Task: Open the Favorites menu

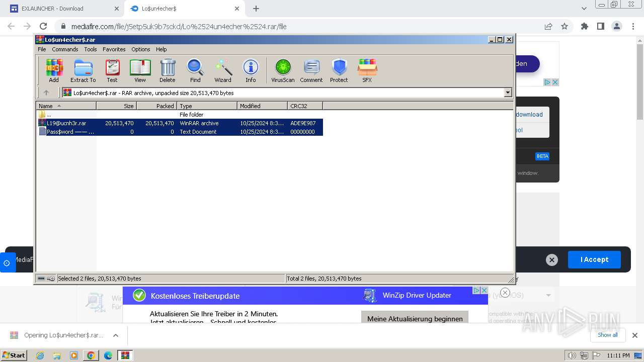Action: click(x=114, y=49)
